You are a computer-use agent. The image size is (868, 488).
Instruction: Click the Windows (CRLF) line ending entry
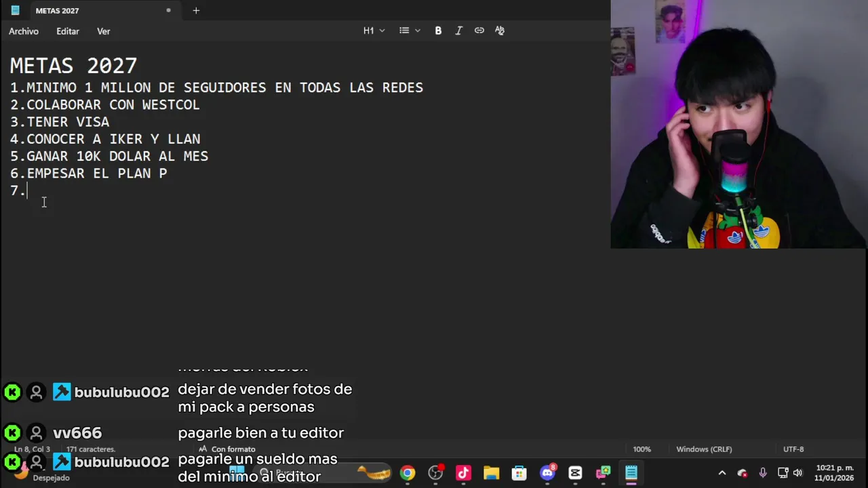pyautogui.click(x=704, y=449)
